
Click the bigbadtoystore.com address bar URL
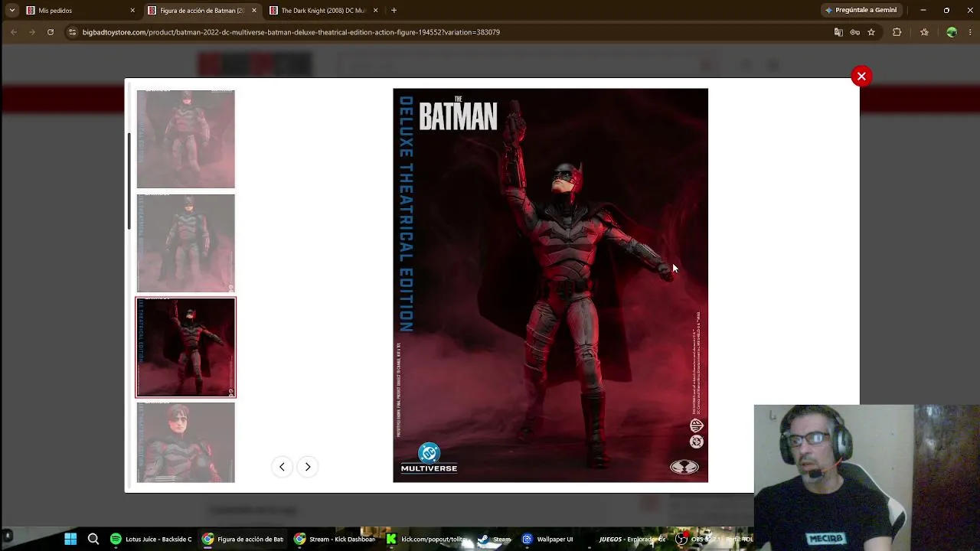(x=291, y=32)
